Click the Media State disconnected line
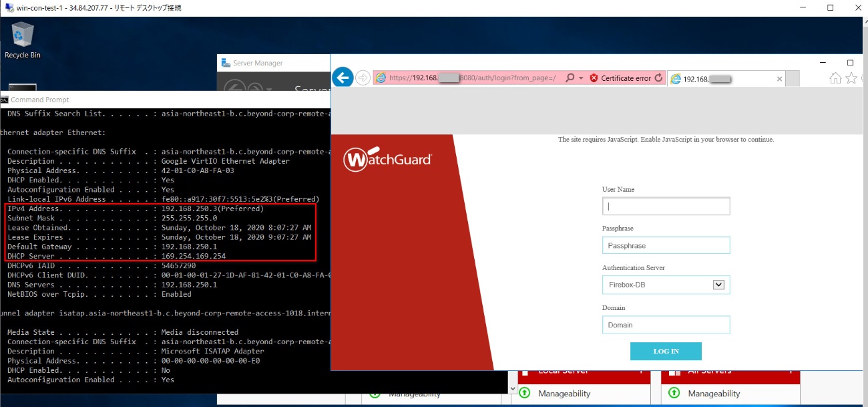868x407 pixels. [123, 332]
